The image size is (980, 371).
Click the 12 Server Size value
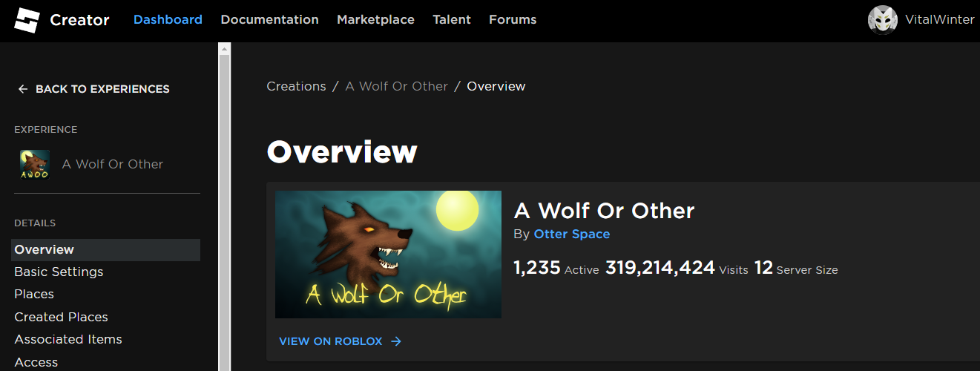click(796, 268)
